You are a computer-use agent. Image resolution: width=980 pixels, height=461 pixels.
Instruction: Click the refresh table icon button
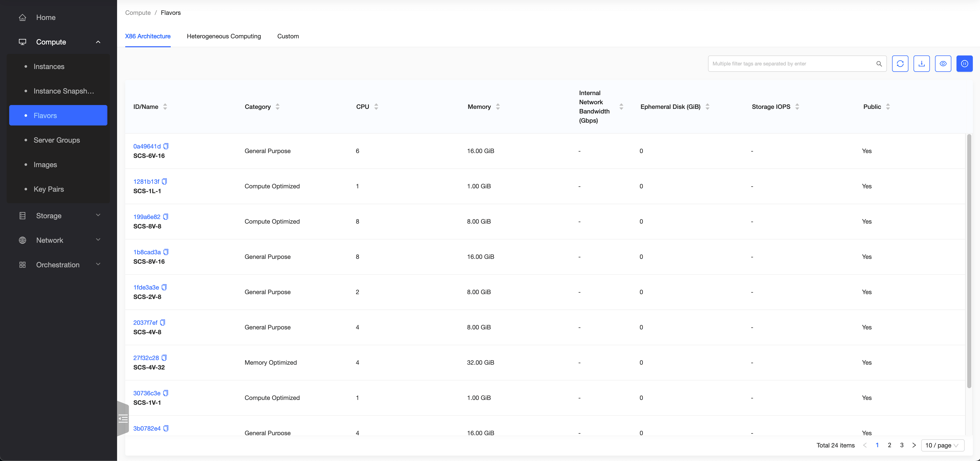tap(900, 64)
